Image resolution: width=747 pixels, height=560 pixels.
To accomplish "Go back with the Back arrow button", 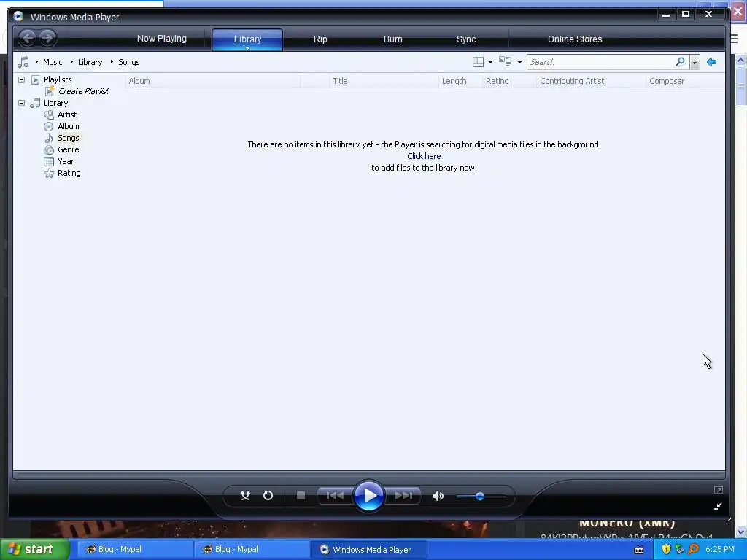I will click(28, 38).
